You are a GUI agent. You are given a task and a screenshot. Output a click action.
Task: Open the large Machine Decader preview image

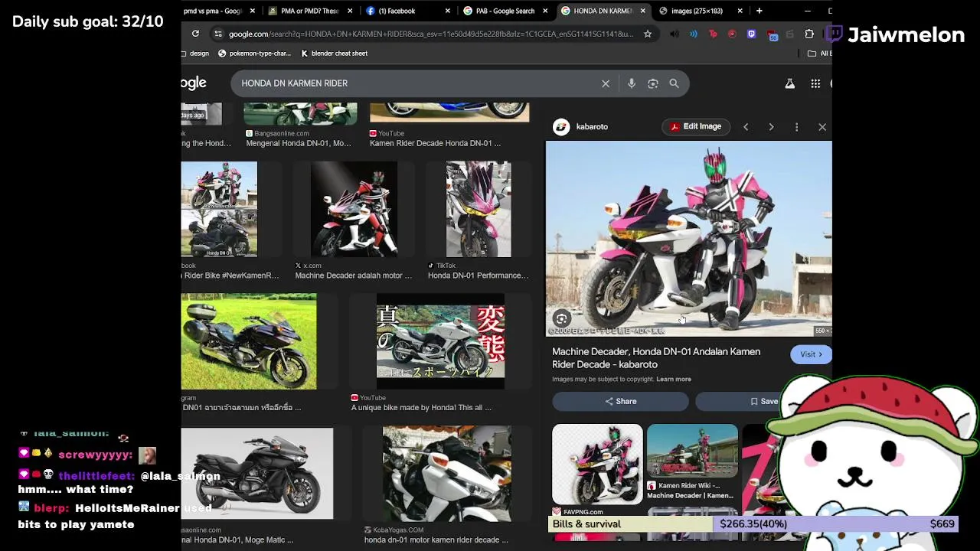click(x=688, y=239)
